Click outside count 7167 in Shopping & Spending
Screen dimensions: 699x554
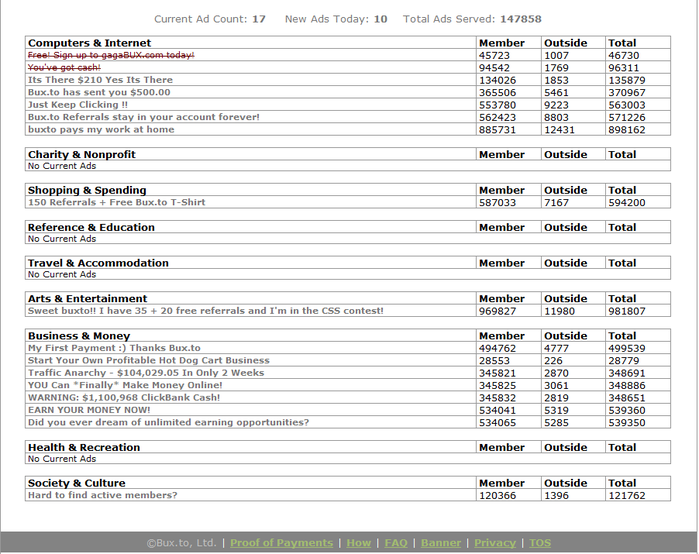click(556, 203)
